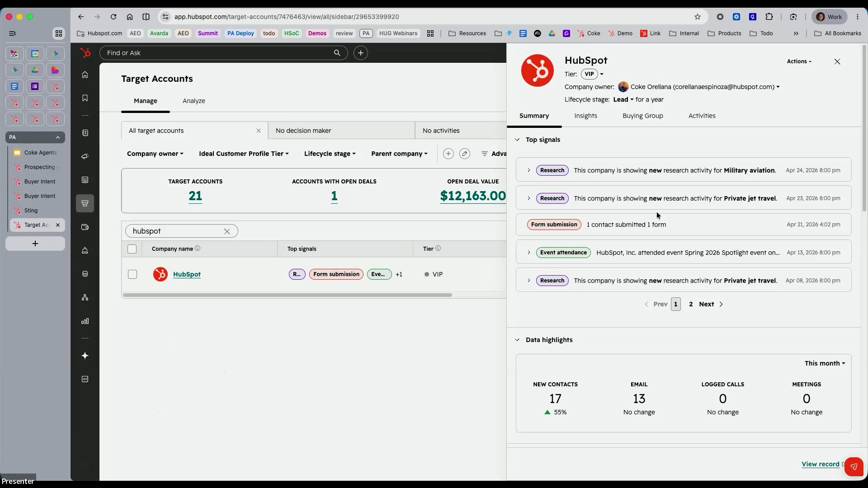Open Parent company filter dropdown
Image resolution: width=868 pixels, height=488 pixels.
(x=399, y=154)
